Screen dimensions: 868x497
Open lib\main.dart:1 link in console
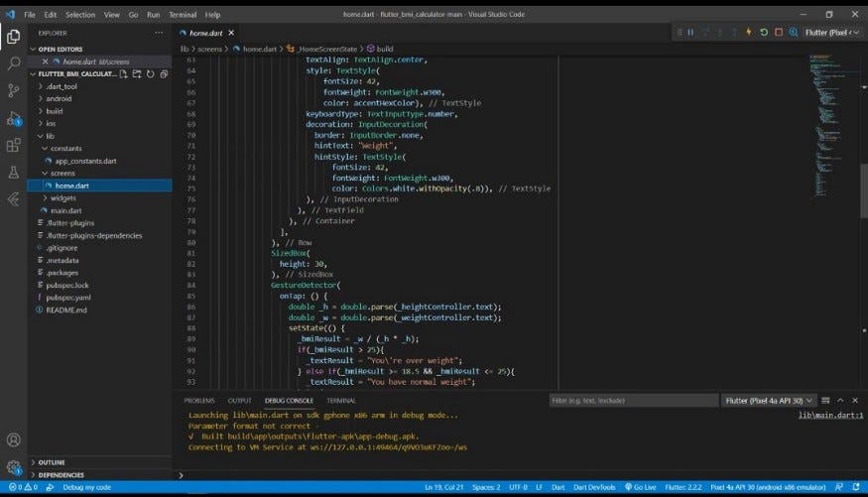pos(830,415)
